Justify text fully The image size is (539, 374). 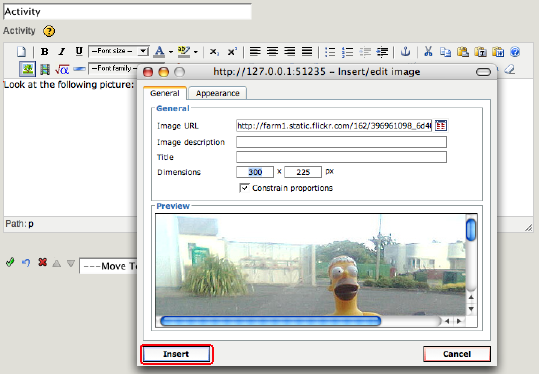307,52
